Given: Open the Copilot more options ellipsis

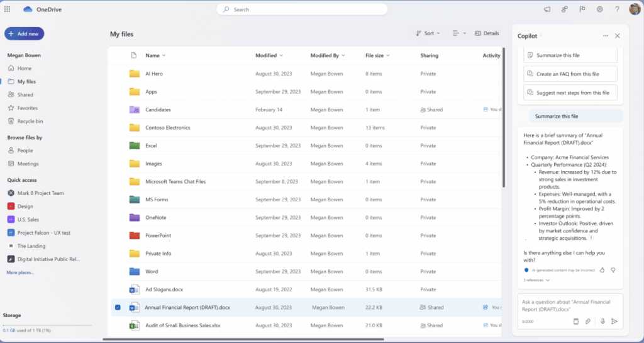Looking at the screenshot, I should [x=606, y=36].
